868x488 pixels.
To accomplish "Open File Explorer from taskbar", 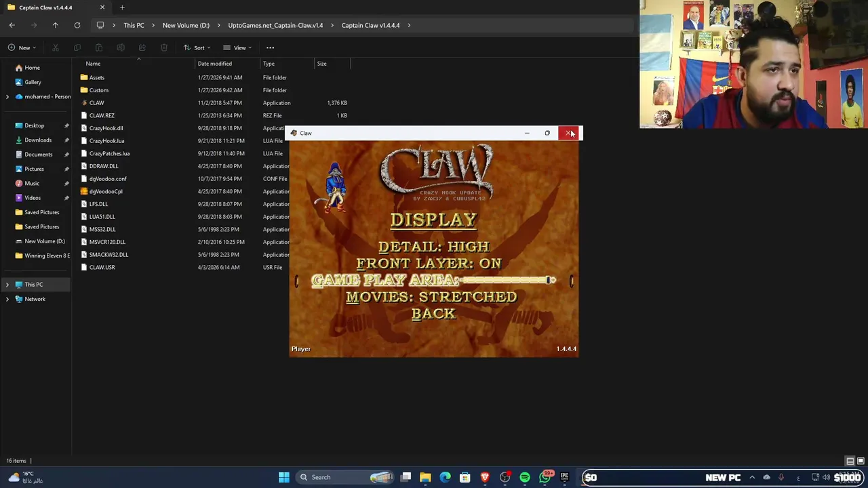I will pyautogui.click(x=425, y=477).
